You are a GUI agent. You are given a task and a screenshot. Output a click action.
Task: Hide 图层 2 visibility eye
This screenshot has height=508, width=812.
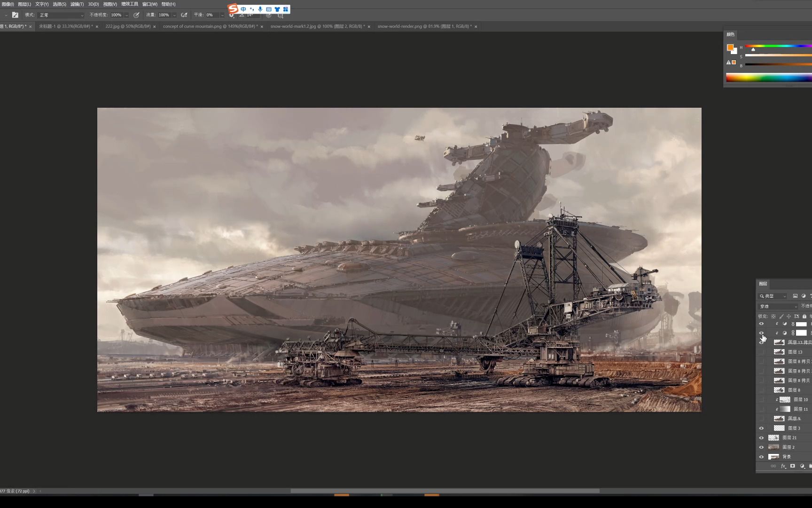point(761,447)
